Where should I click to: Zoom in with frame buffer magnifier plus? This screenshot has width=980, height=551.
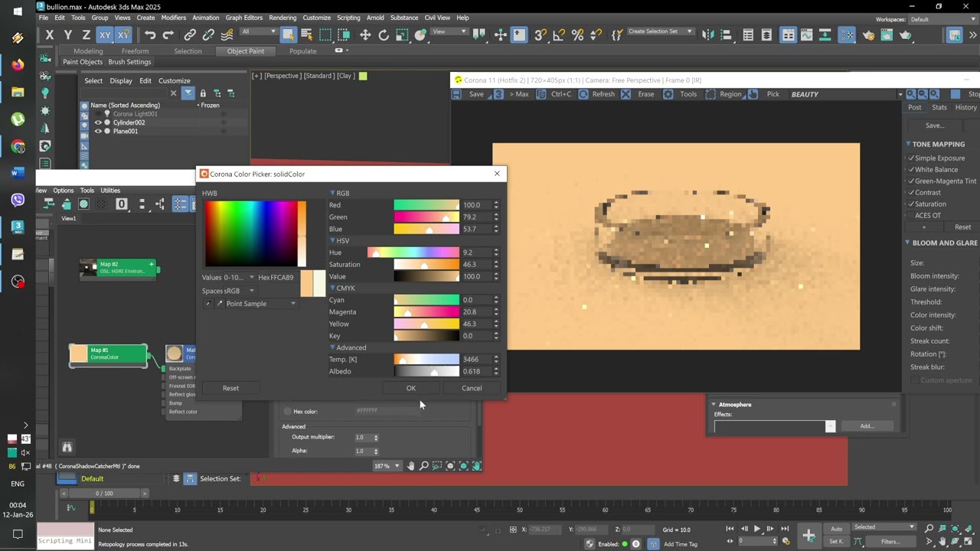tap(911, 94)
